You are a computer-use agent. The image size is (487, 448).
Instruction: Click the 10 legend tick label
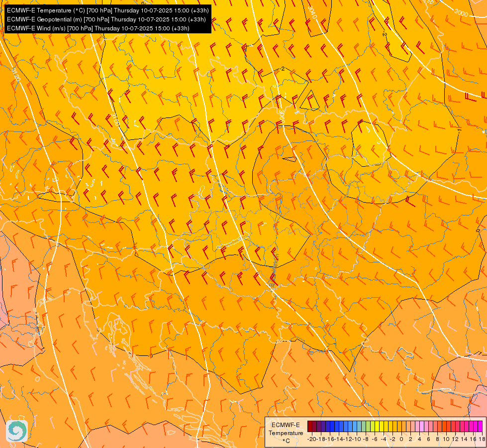click(446, 439)
